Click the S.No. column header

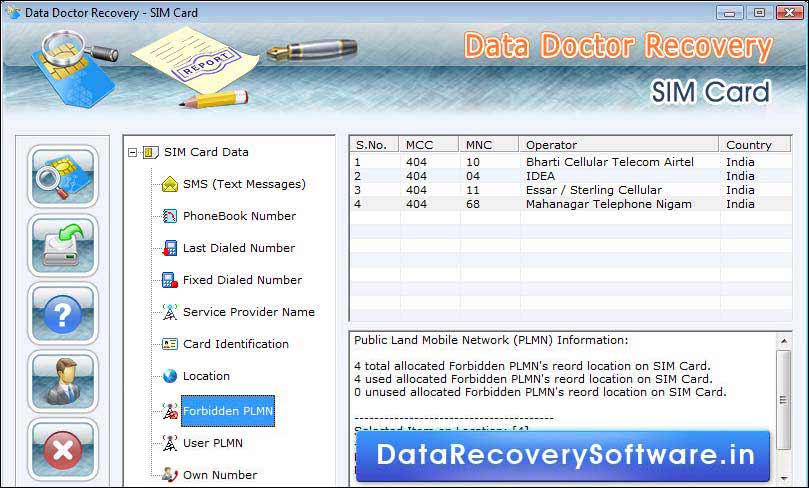click(374, 144)
